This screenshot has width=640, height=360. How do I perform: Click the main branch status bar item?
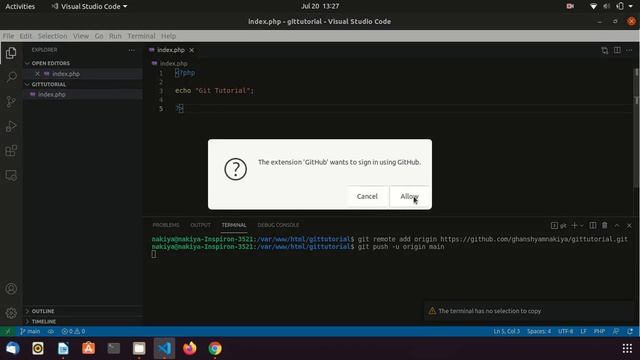30,331
